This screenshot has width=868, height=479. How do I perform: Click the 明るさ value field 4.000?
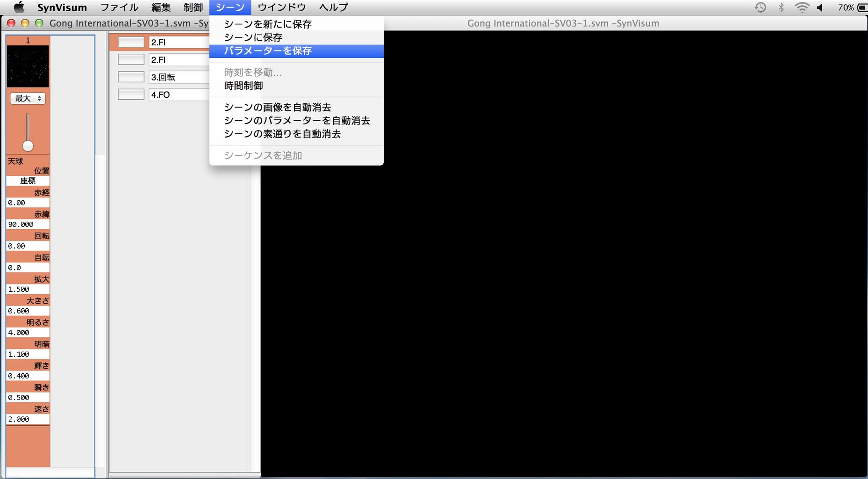[x=28, y=333]
